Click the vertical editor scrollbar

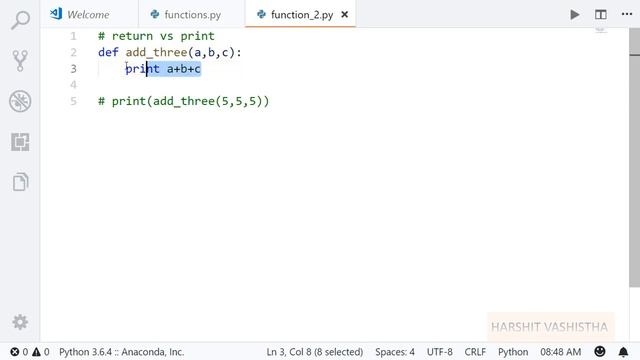pos(634,158)
